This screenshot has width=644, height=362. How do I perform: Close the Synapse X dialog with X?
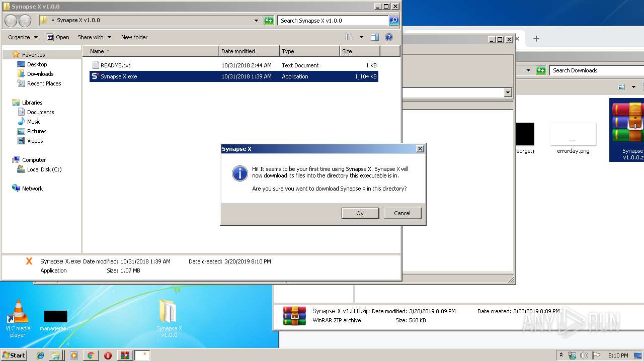coord(420,149)
